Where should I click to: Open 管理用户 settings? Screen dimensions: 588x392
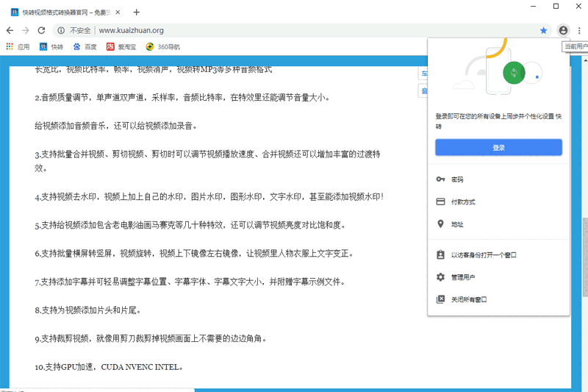pyautogui.click(x=463, y=277)
